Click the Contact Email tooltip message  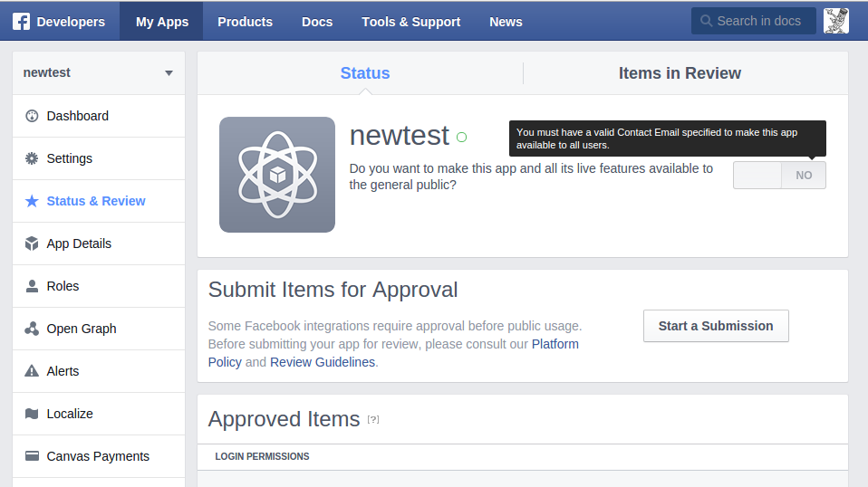tap(667, 138)
